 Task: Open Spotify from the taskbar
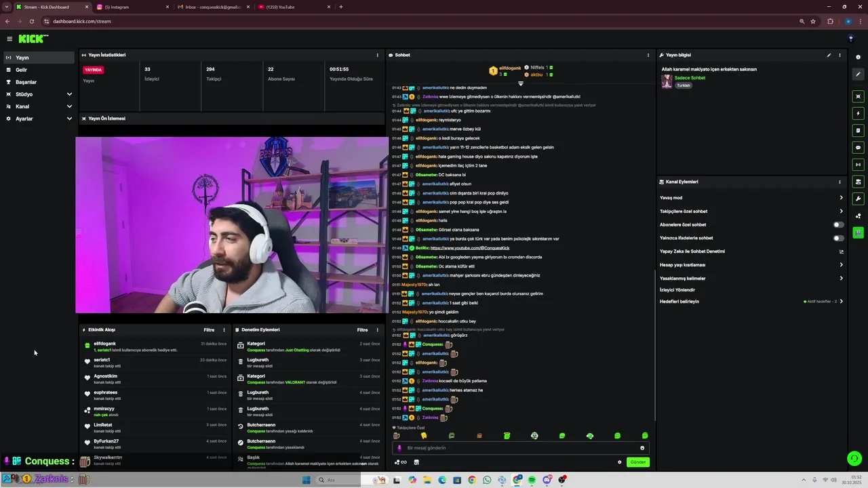(532, 480)
